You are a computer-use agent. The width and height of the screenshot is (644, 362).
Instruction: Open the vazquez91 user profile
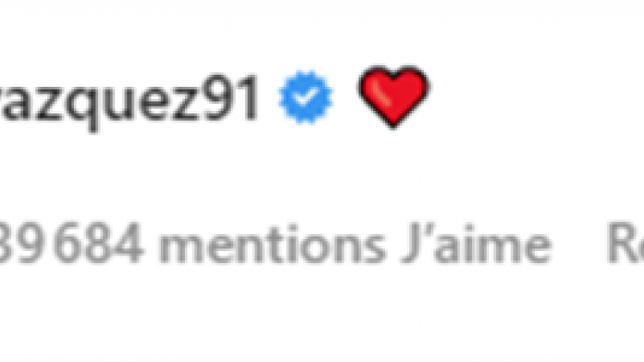coord(130,101)
